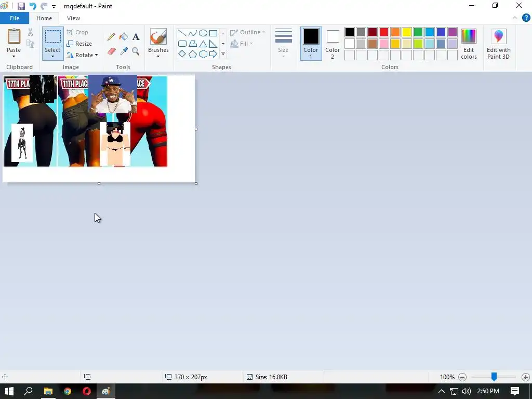532x399 pixels.
Task: Collapse the ribbon with the chevron
Action: (x=515, y=18)
